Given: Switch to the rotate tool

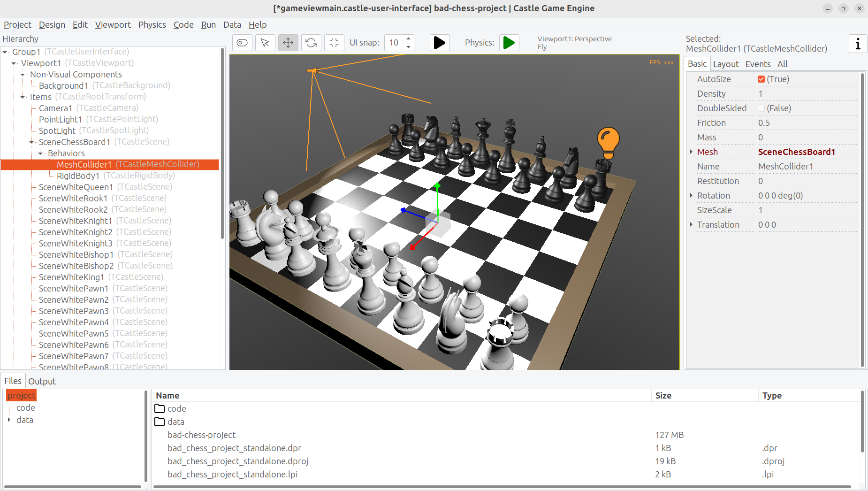Looking at the screenshot, I should pyautogui.click(x=311, y=43).
